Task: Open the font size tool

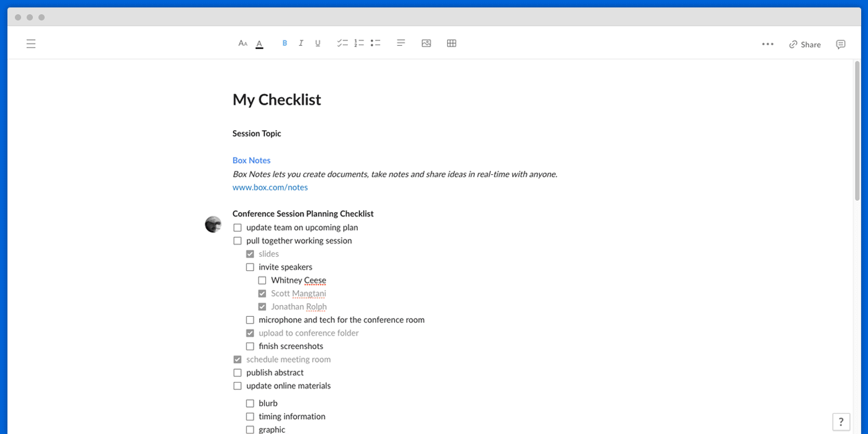Action: point(243,43)
